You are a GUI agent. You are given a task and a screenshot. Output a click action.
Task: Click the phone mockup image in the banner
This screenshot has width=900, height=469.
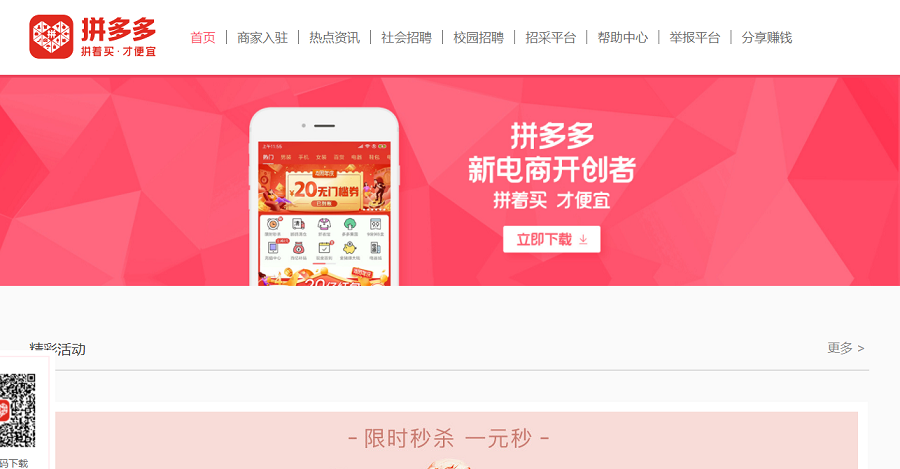[x=324, y=196]
